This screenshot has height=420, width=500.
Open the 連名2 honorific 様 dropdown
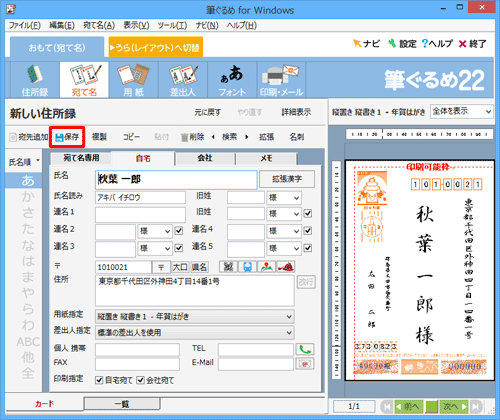(x=155, y=231)
